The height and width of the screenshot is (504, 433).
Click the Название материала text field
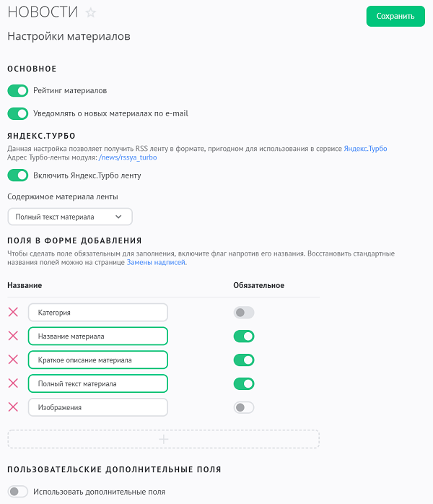98,336
